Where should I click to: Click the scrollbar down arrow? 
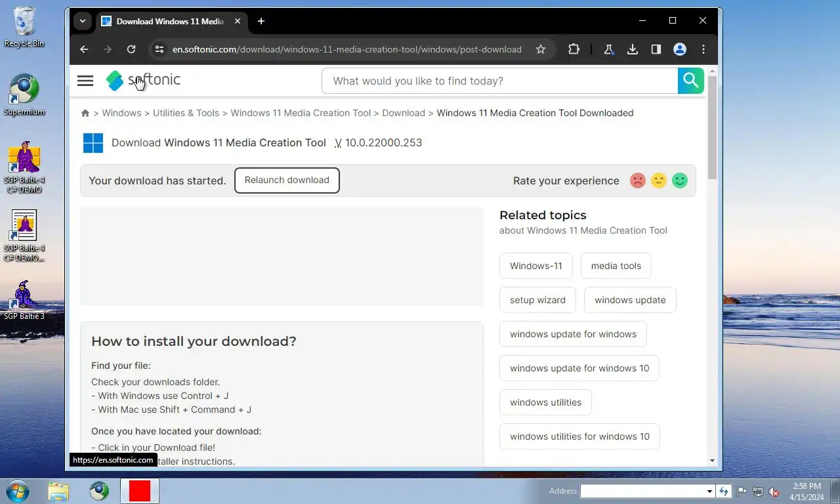point(713,461)
